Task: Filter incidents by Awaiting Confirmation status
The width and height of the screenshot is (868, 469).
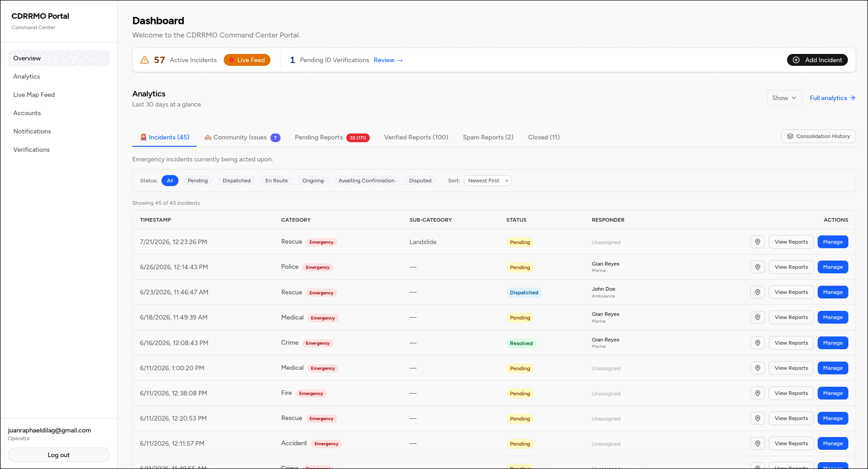Action: pyautogui.click(x=367, y=181)
